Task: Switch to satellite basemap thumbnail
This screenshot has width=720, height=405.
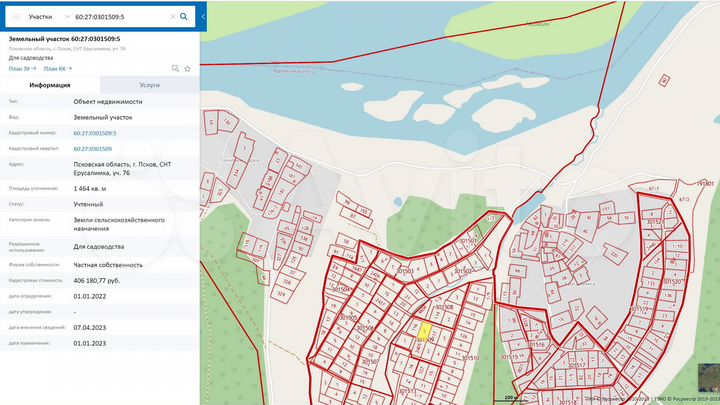Action: pos(707,378)
